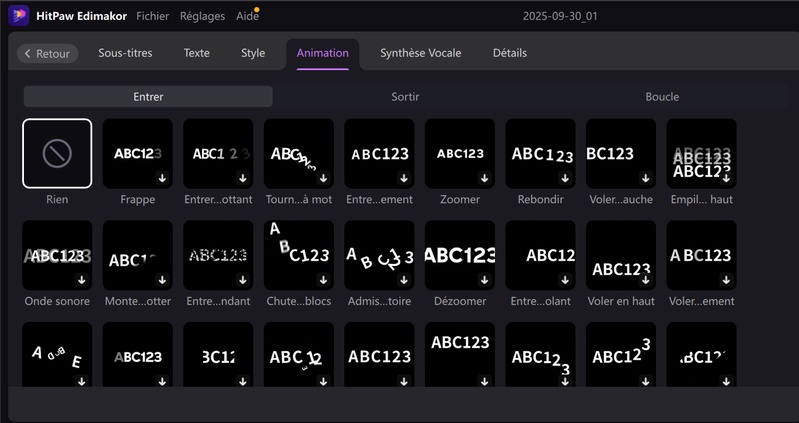The width and height of the screenshot is (799, 423).
Task: Open the Réglages menu
Action: (x=202, y=16)
